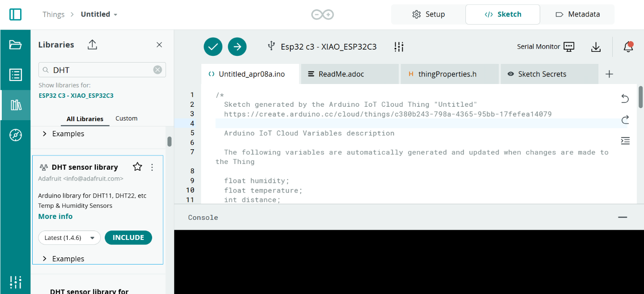This screenshot has height=294, width=644.
Task: Click the 'int distance;' code line
Action: point(252,200)
